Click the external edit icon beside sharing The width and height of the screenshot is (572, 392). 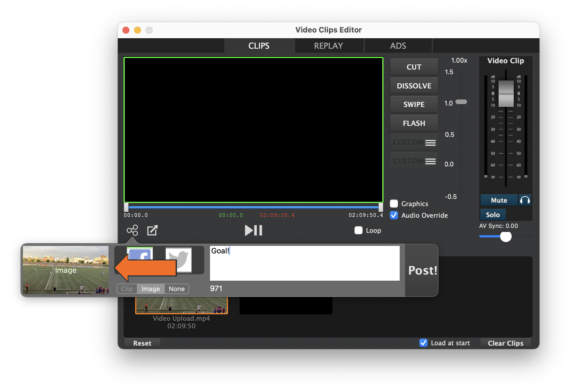coord(152,231)
